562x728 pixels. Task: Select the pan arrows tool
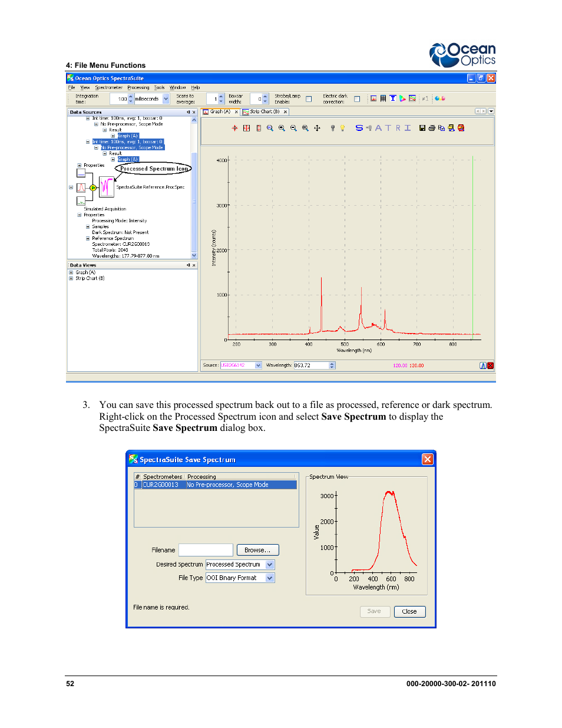[x=317, y=128]
